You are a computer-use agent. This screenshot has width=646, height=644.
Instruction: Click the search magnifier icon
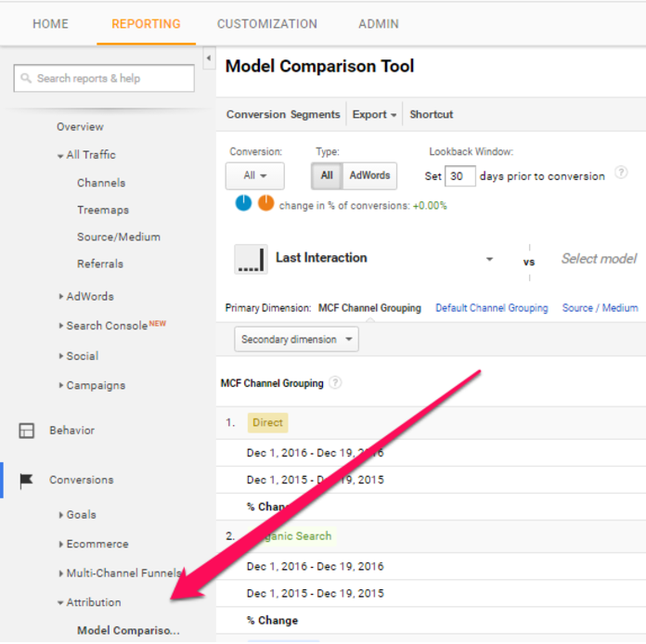[x=26, y=78]
